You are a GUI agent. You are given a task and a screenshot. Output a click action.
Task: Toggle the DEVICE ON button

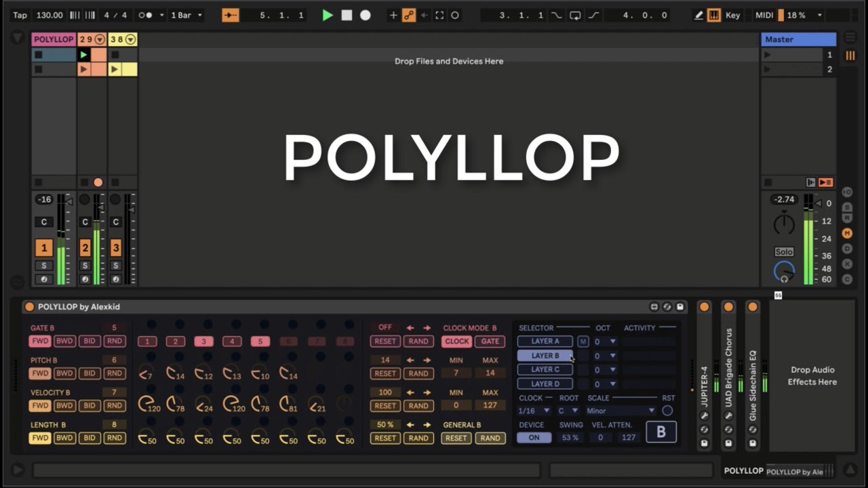[534, 438]
